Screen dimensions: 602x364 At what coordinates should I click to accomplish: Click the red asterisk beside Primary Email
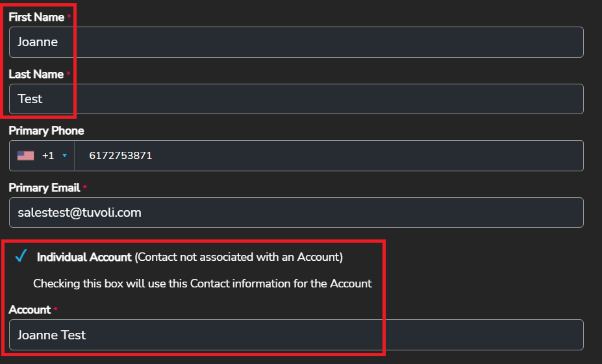[85, 188]
